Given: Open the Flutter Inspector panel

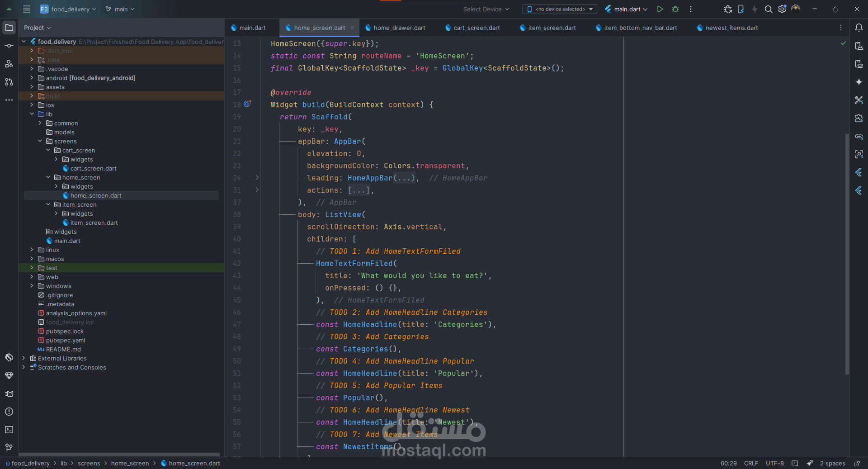Looking at the screenshot, I should pyautogui.click(x=859, y=154).
